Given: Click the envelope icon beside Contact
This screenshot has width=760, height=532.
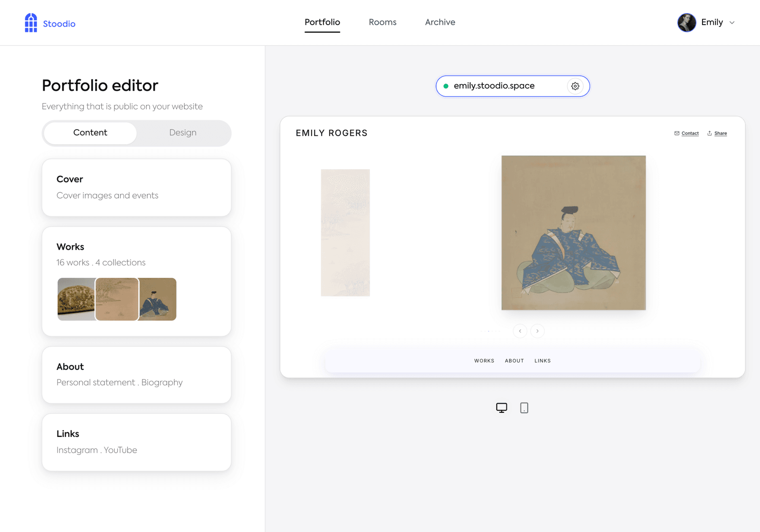Looking at the screenshot, I should (677, 133).
